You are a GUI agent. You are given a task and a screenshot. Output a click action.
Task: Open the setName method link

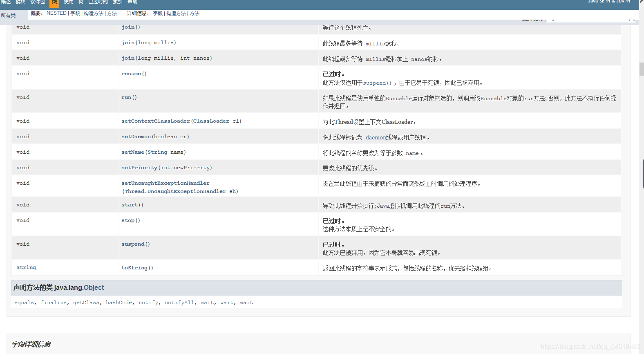(133, 152)
